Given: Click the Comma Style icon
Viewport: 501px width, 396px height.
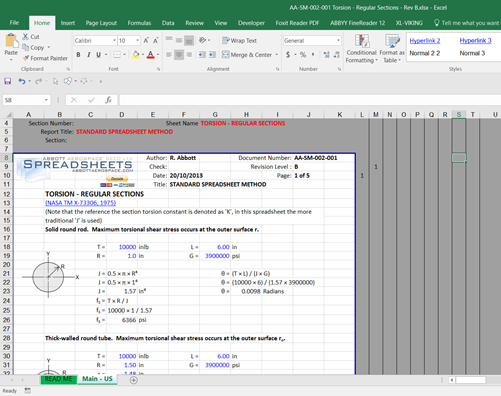Looking at the screenshot, I should 313,55.
